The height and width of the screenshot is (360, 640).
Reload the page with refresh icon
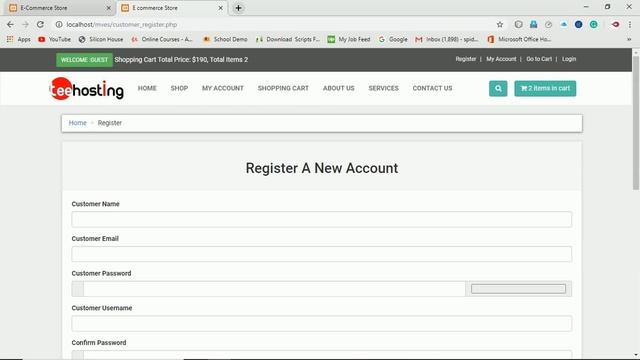(40, 24)
